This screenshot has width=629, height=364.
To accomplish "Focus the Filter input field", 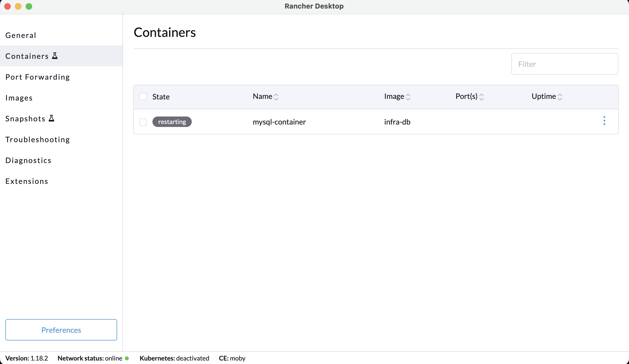I will pos(564,64).
